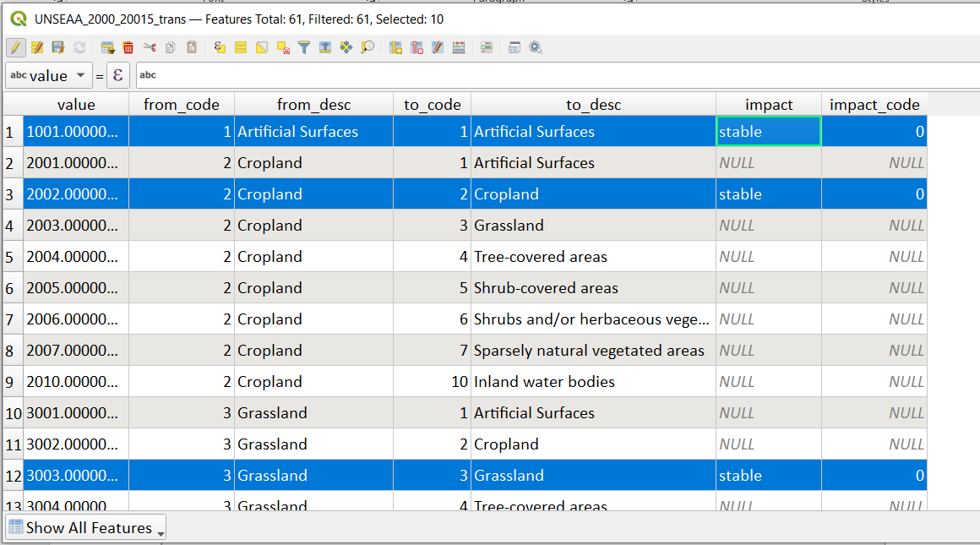Image resolution: width=980 pixels, height=545 pixels.
Task: Sort by the 'impact' column header
Action: tap(769, 105)
